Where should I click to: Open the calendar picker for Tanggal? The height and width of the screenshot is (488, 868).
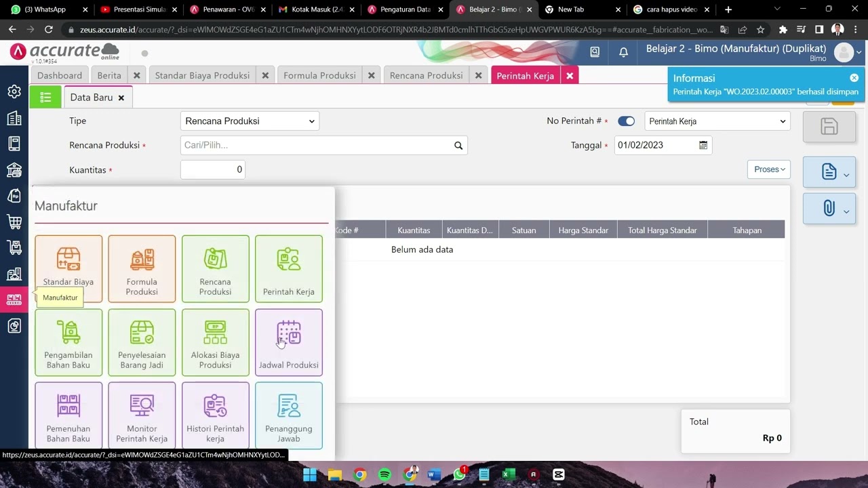703,145
